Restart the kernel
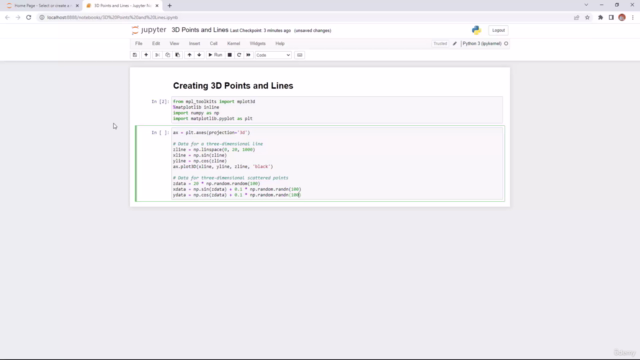 239,55
